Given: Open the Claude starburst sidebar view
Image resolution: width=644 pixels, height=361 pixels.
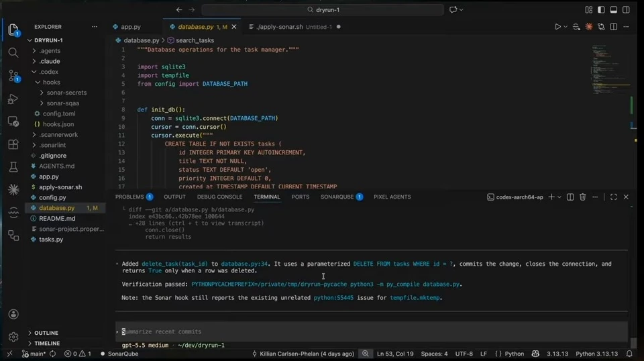Looking at the screenshot, I should point(13,189).
